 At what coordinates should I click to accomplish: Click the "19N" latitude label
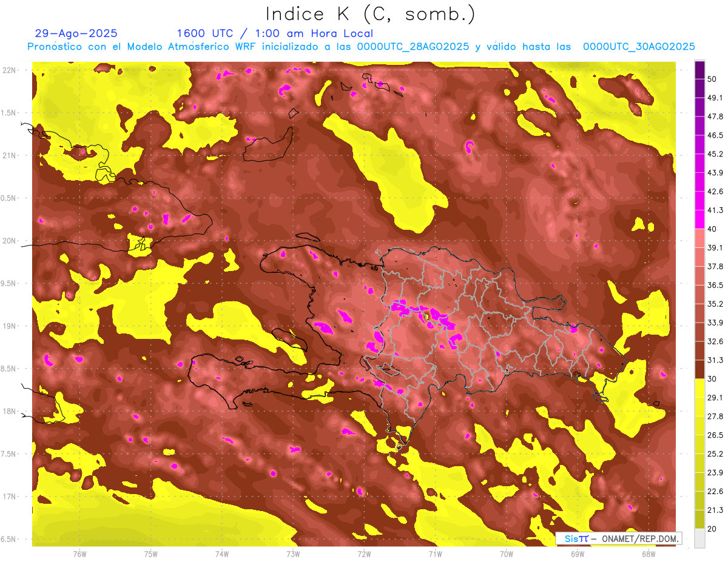pos(9,326)
